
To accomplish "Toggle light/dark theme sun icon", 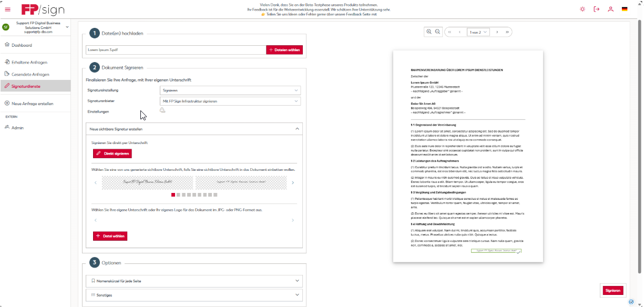I will [582, 9].
